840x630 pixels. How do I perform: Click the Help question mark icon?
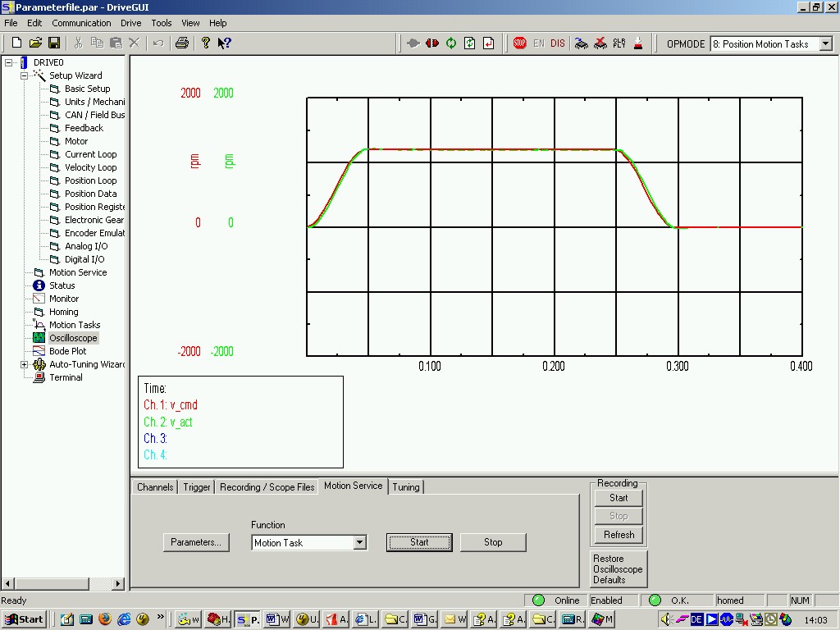tap(206, 43)
